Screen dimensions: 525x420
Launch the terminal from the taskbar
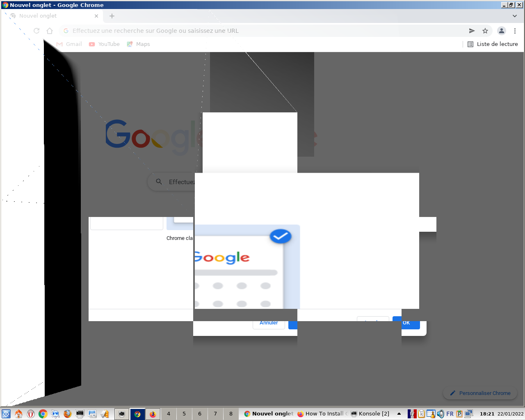[x=80, y=414]
